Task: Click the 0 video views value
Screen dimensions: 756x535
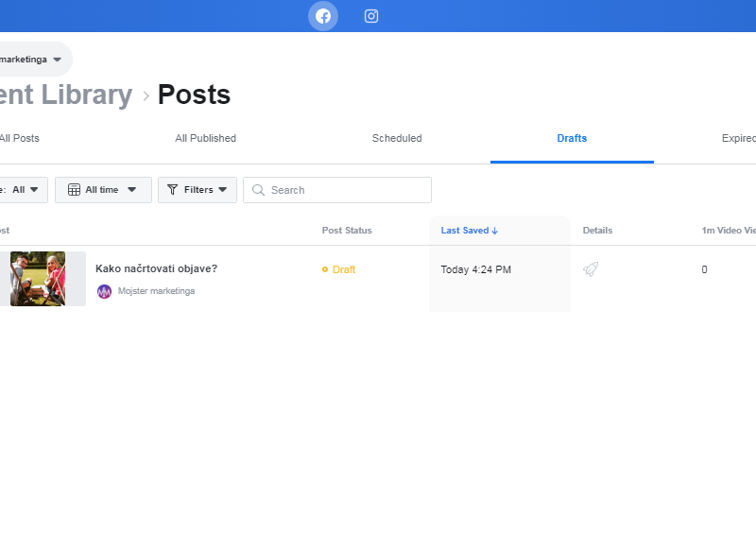Action: click(x=704, y=269)
